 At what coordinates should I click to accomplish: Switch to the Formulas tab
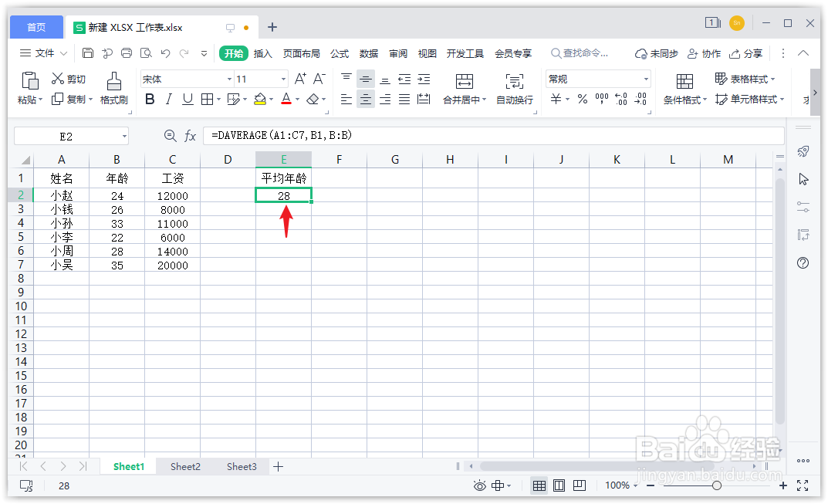click(x=340, y=53)
